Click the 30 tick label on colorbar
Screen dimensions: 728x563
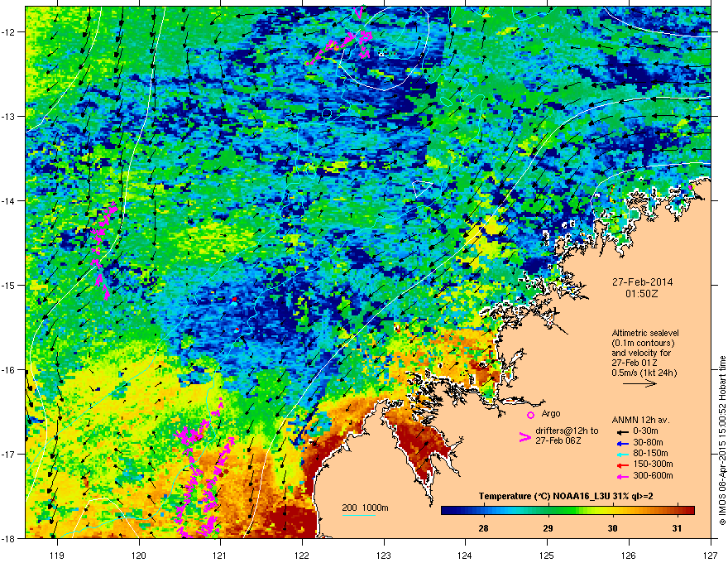click(x=612, y=528)
